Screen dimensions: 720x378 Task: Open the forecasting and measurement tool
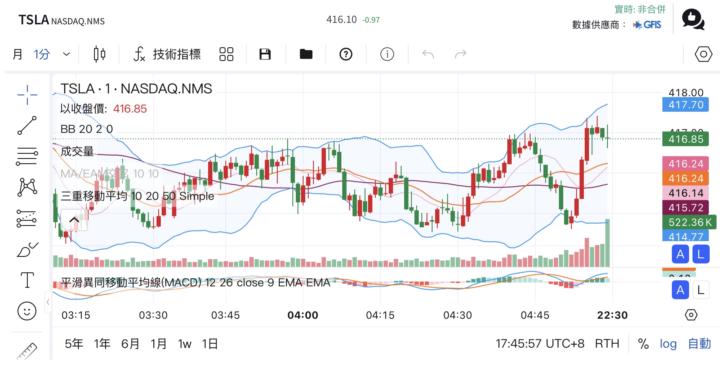point(27,219)
